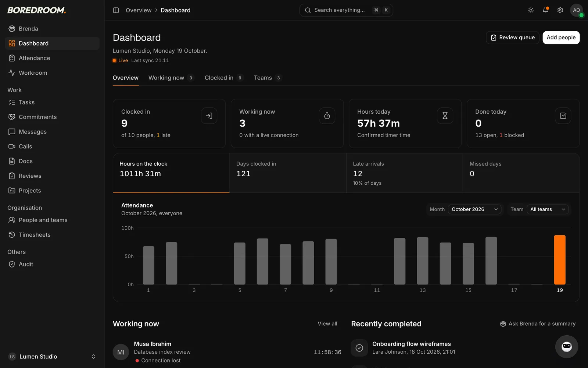The width and height of the screenshot is (588, 368).
Task: Click the Review queue button
Action: pyautogui.click(x=513, y=38)
